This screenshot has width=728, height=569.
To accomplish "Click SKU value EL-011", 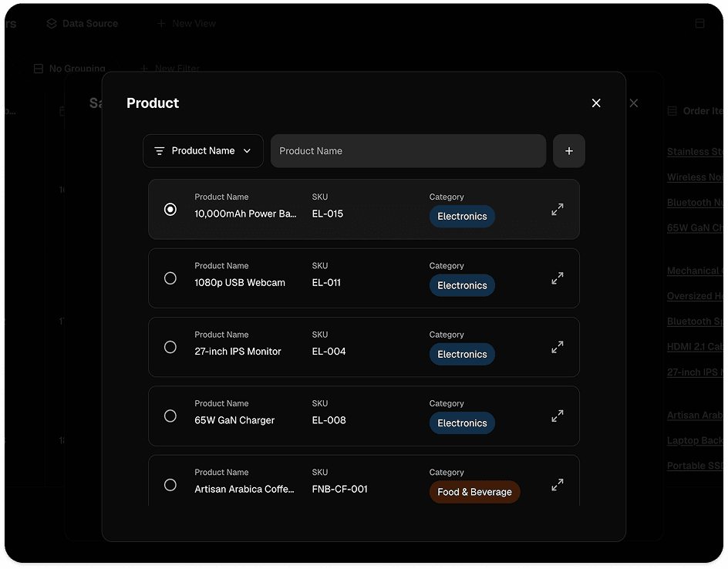I will 326,283.
